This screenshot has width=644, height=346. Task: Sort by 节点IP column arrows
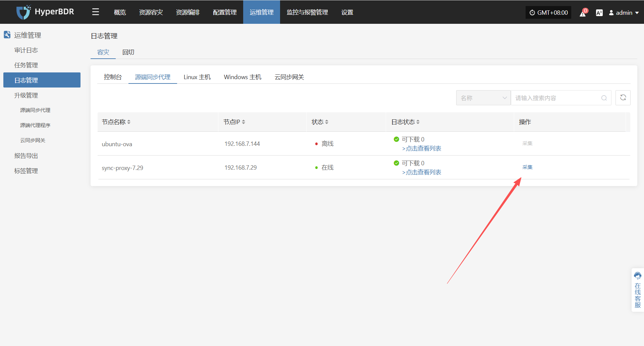coord(244,122)
